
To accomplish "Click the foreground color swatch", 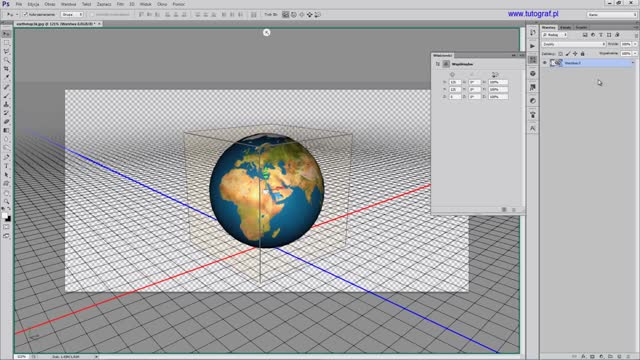I will point(4,216).
